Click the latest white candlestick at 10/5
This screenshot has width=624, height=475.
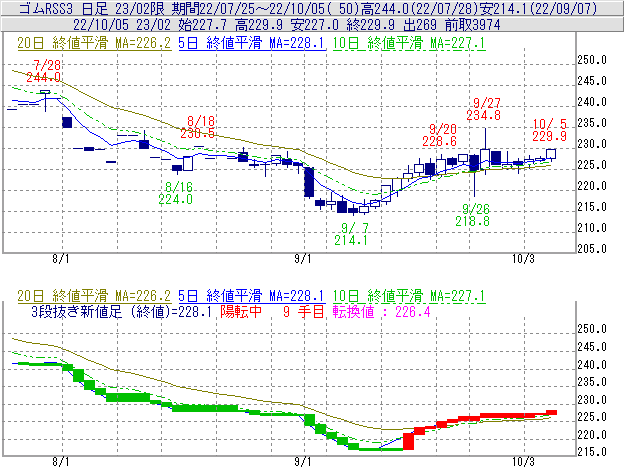click(x=551, y=154)
